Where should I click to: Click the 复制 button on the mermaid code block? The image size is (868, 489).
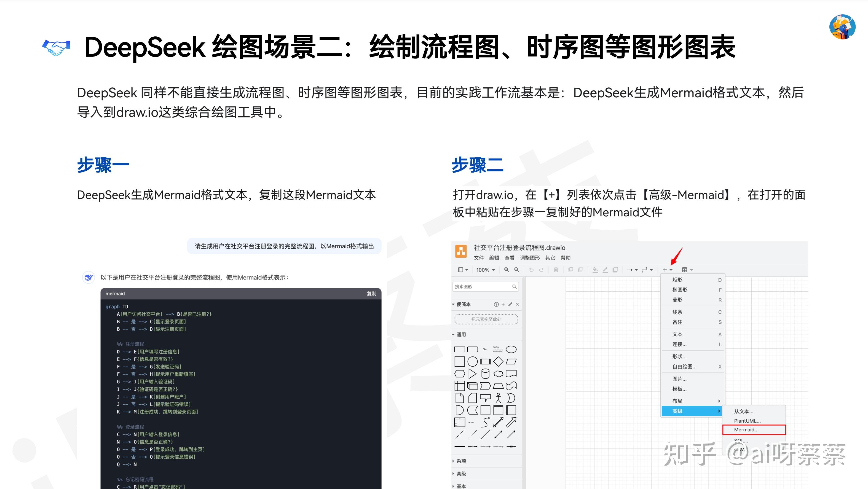coord(372,294)
